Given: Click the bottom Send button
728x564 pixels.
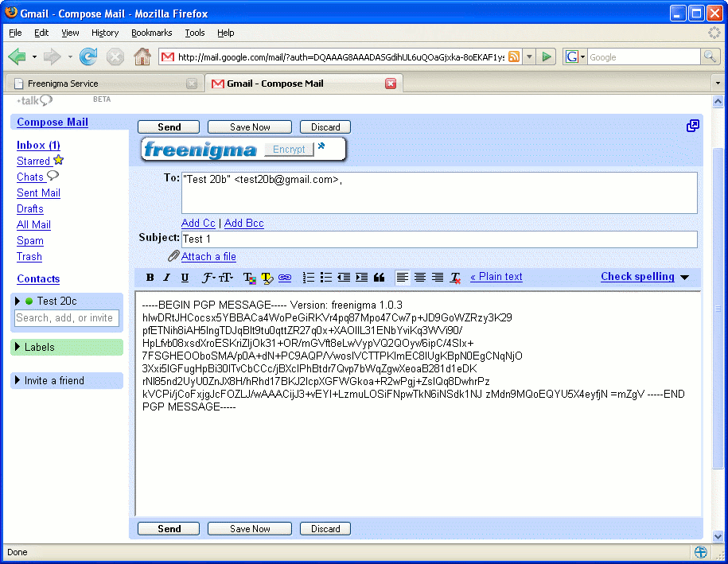Looking at the screenshot, I should pos(169,529).
